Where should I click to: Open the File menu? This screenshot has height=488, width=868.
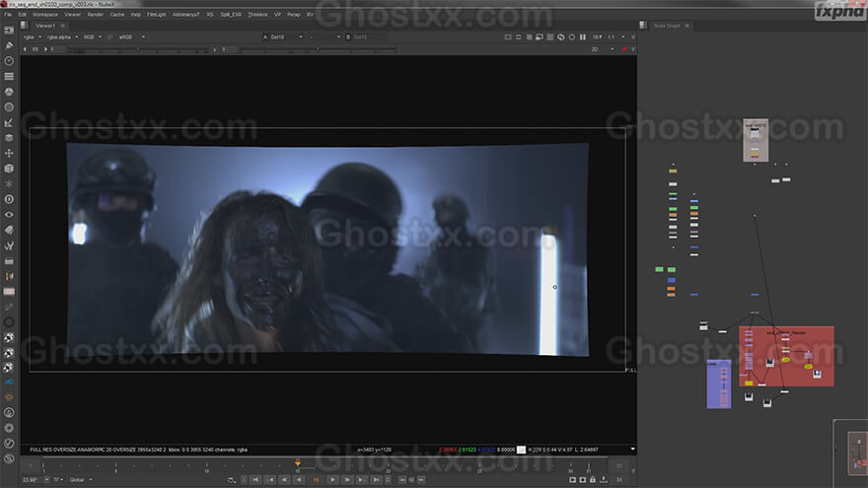(x=8, y=15)
